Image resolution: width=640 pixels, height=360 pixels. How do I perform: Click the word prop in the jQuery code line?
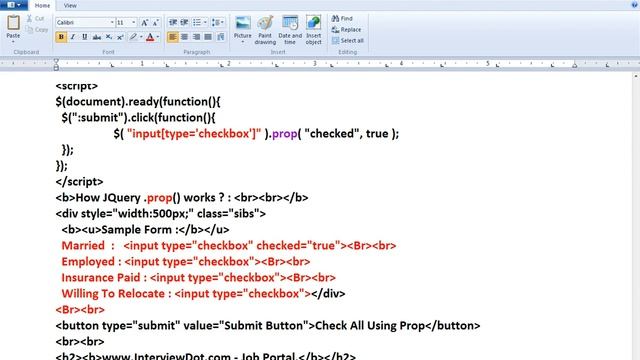[x=284, y=133]
